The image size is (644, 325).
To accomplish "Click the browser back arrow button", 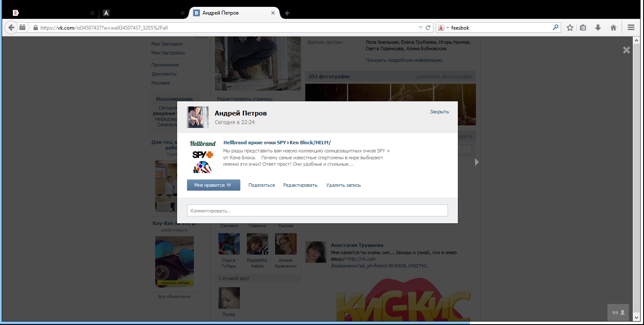I will (11, 27).
